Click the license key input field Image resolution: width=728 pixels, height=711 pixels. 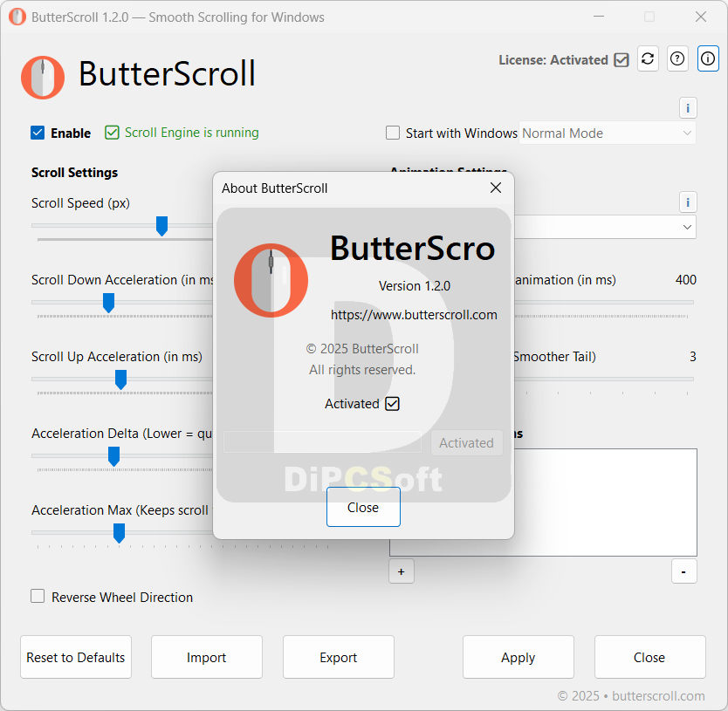tap(322, 442)
